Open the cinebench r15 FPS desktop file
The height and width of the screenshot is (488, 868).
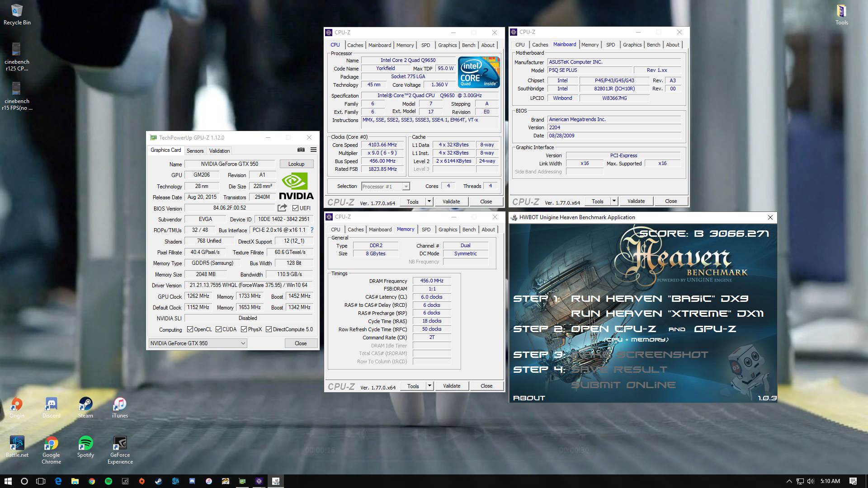tap(17, 96)
